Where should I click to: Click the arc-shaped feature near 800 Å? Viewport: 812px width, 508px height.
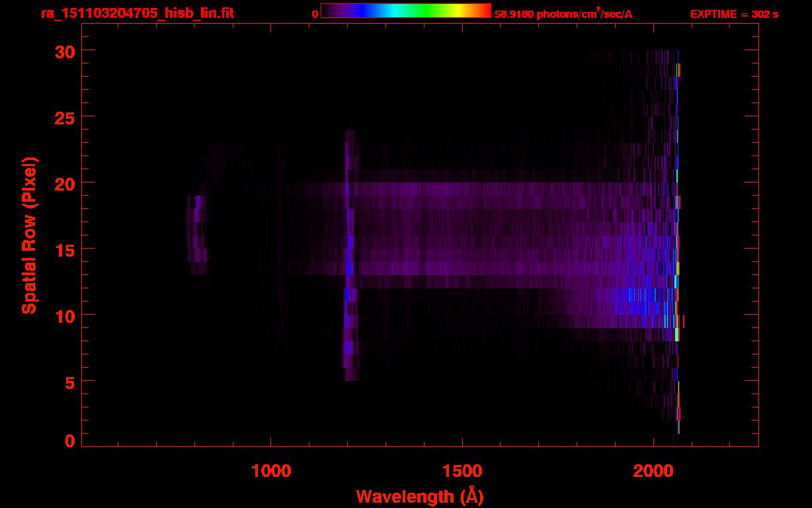click(197, 235)
